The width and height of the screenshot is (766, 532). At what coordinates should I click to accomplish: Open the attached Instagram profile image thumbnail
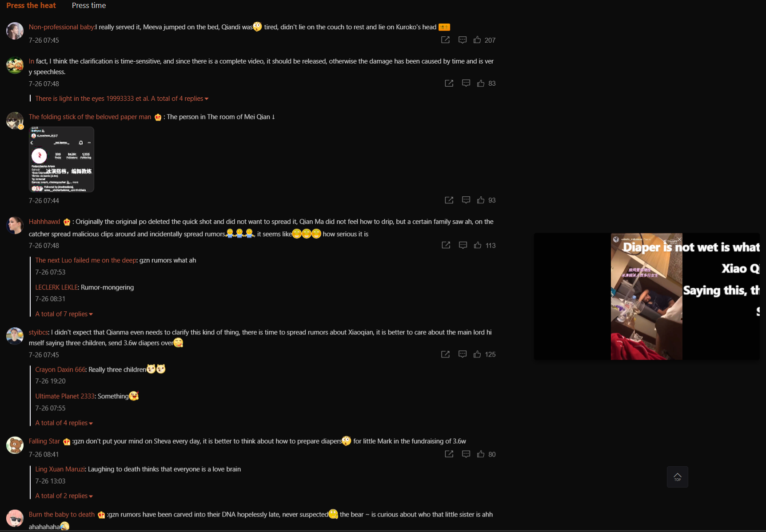coord(61,159)
